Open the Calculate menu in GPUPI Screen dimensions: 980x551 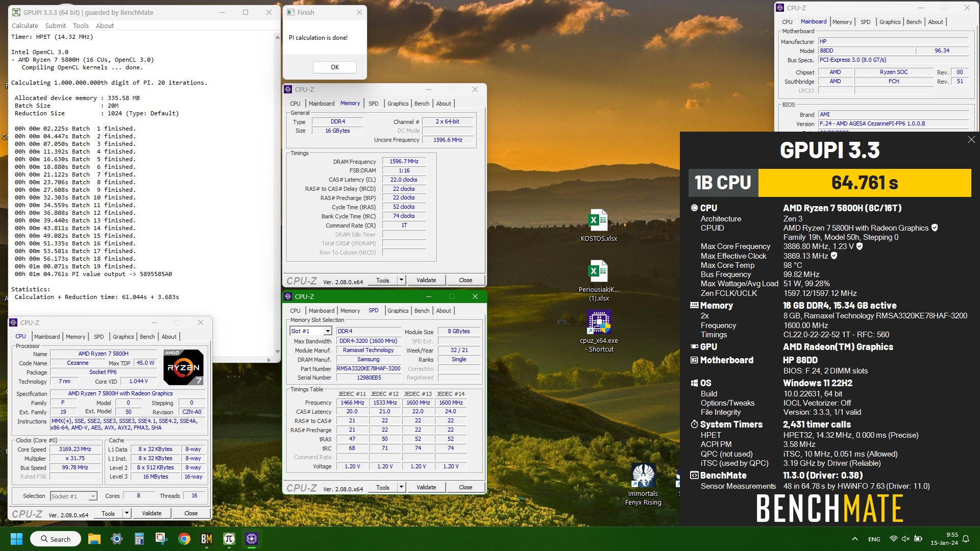pyautogui.click(x=25, y=26)
